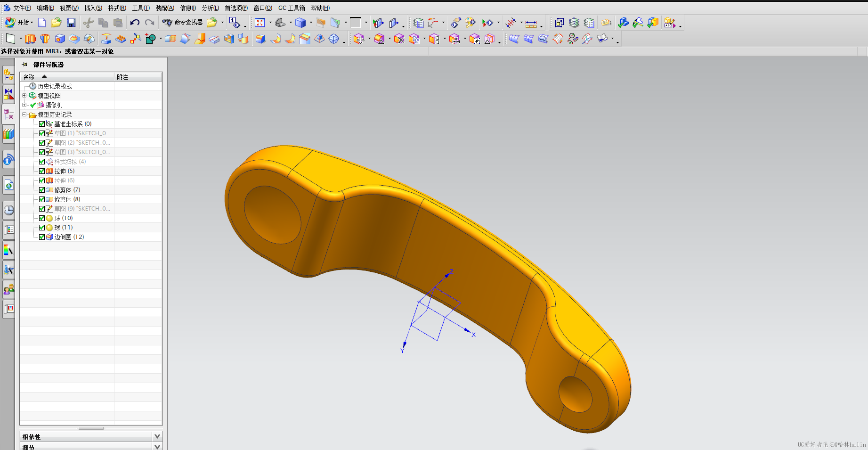Open the 开始 dropdown arrow

(x=32, y=23)
